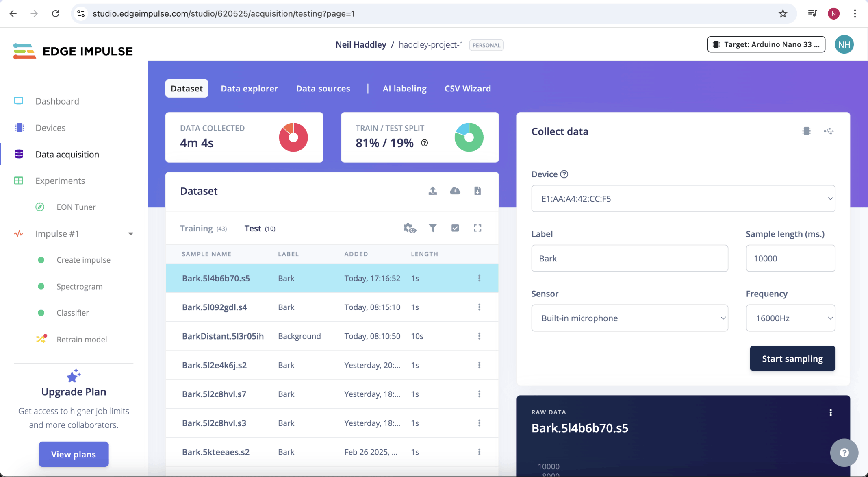The height and width of the screenshot is (477, 868).
Task: Click the cloud upload icon in the Dataset header
Action: (455, 191)
